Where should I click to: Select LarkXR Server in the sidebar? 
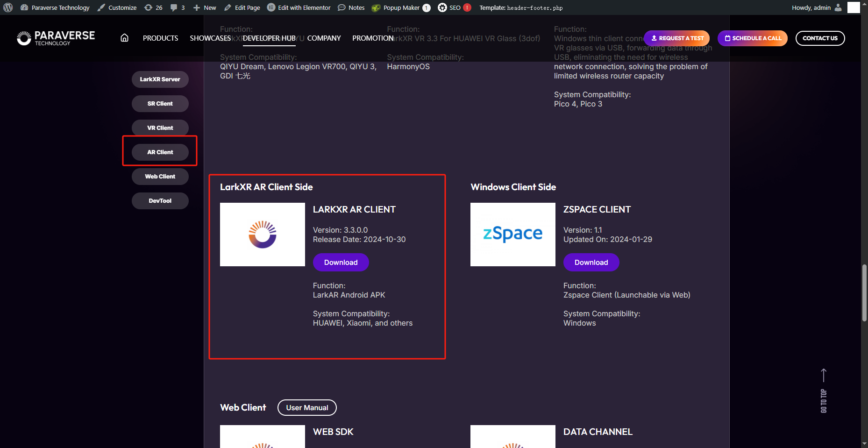tap(160, 79)
